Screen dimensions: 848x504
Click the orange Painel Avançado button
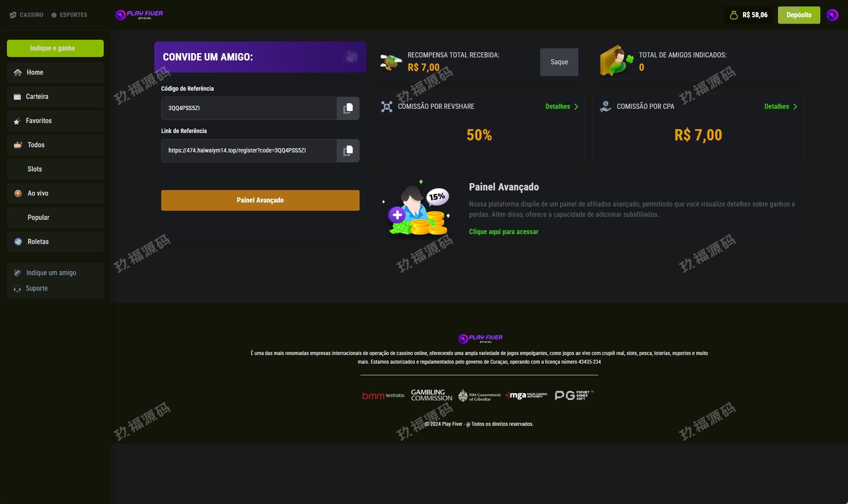pyautogui.click(x=260, y=200)
